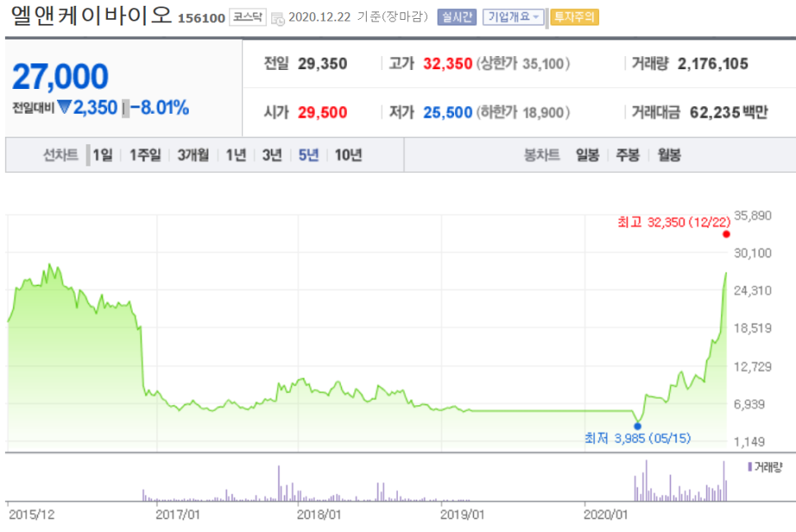The width and height of the screenshot is (796, 532).
Task: Click the 시가 value 29,500
Action: pos(322,112)
